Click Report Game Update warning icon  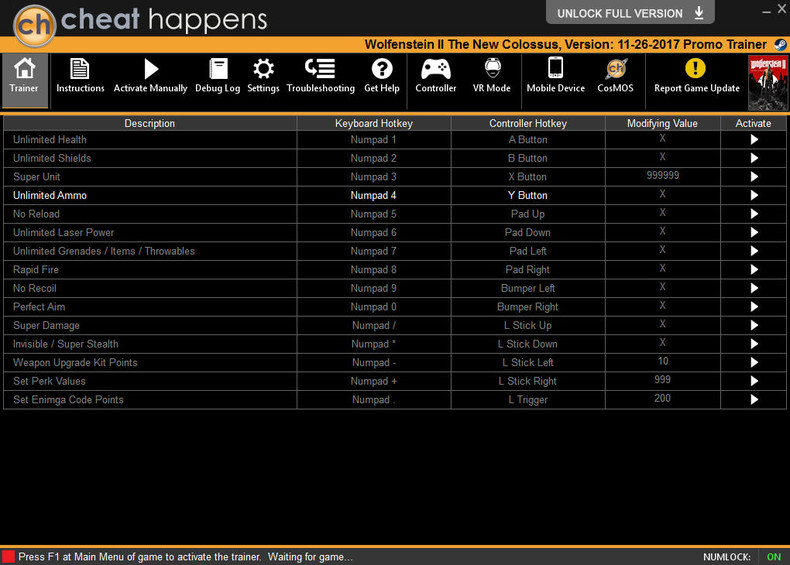[695, 68]
